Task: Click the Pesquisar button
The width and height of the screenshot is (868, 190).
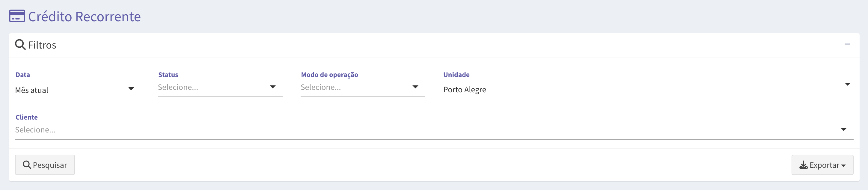Action: [x=45, y=165]
